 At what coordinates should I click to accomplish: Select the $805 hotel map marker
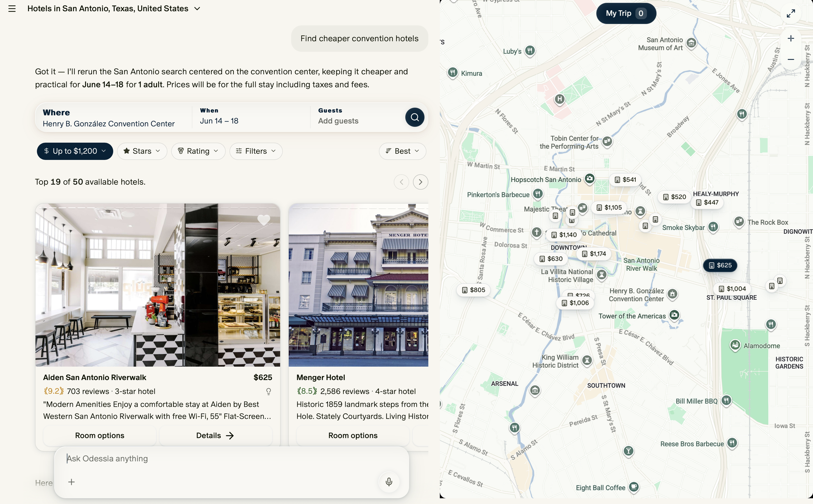tap(474, 290)
